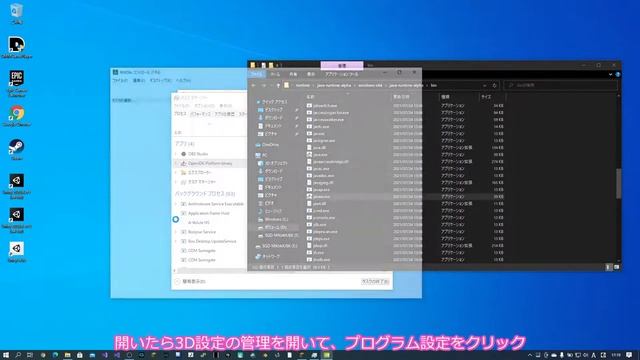Click File Explorer vertical scrollbar thumb
The image size is (640, 360).
click(x=619, y=184)
